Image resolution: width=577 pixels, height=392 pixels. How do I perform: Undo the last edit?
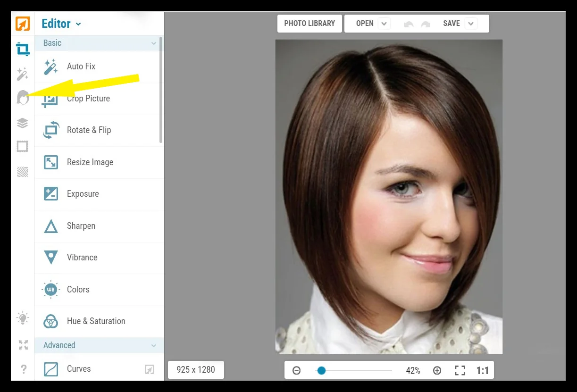coord(409,24)
